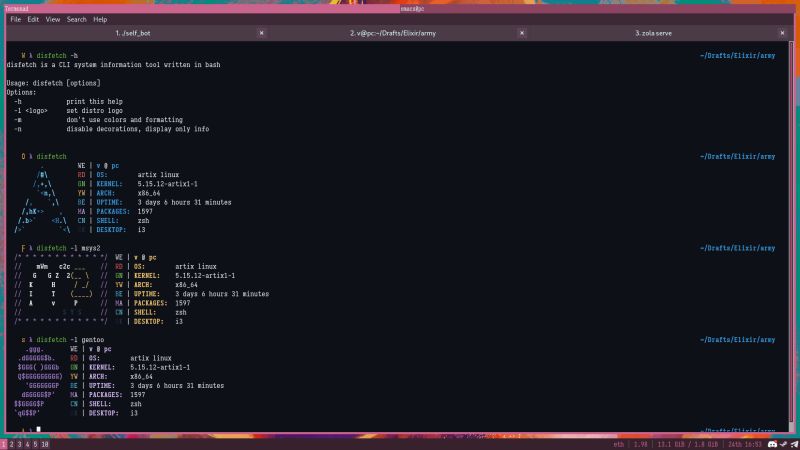Click the memory usage status entry
Viewport: 800px width, 450px height.
(687, 444)
